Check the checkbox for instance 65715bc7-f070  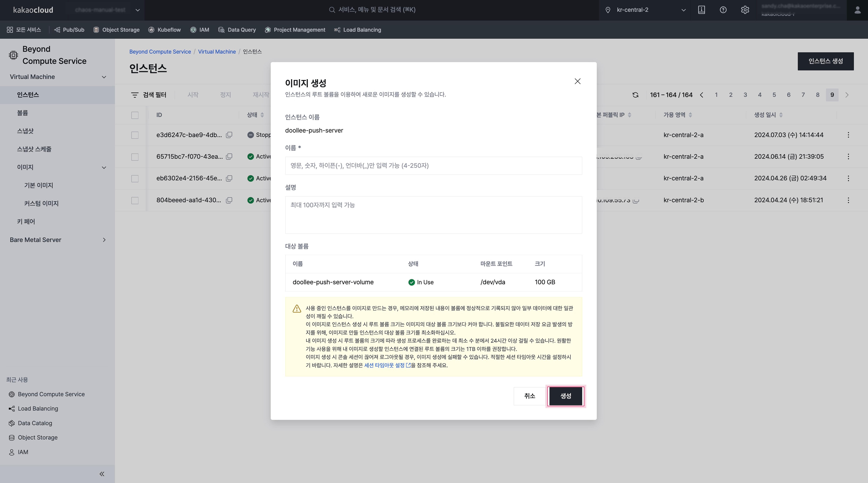(135, 157)
